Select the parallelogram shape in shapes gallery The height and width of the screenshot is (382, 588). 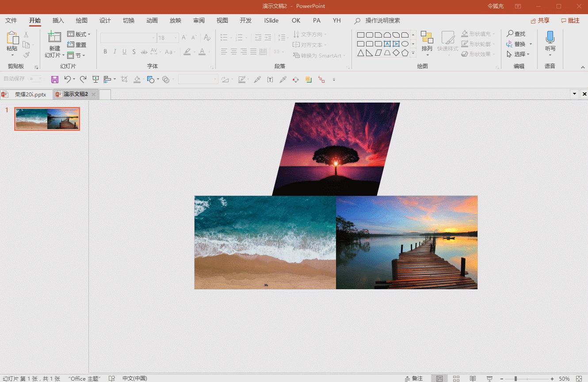[378, 53]
